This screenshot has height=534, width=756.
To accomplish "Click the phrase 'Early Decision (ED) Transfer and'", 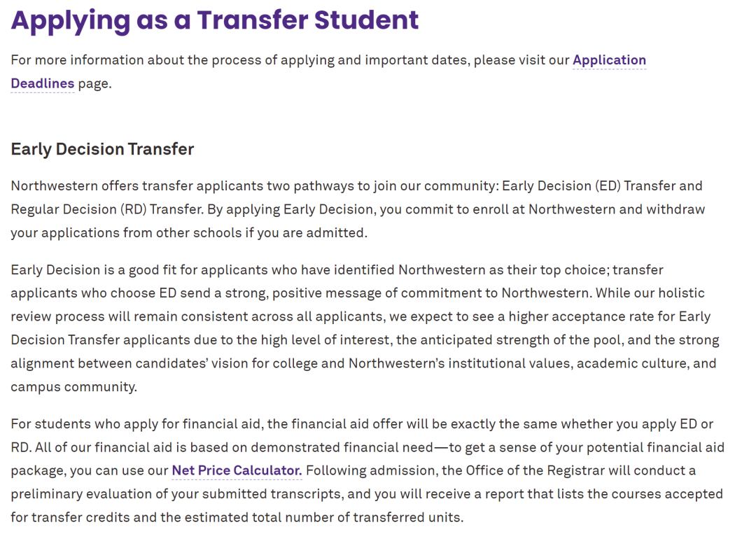I will (602, 186).
